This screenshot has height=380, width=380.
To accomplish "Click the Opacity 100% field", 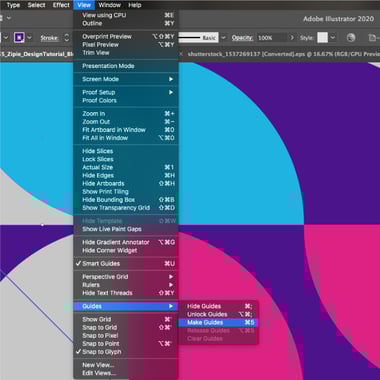I will tap(271, 38).
